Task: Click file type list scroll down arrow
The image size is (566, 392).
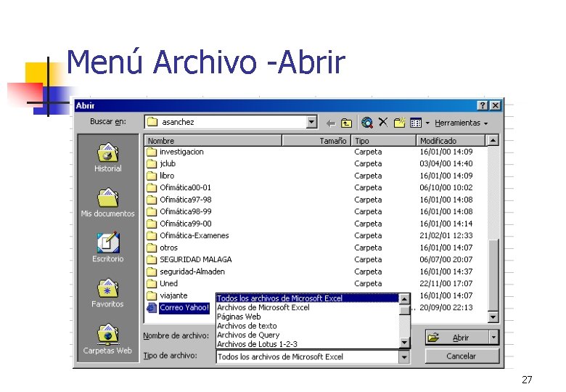Action: [405, 343]
